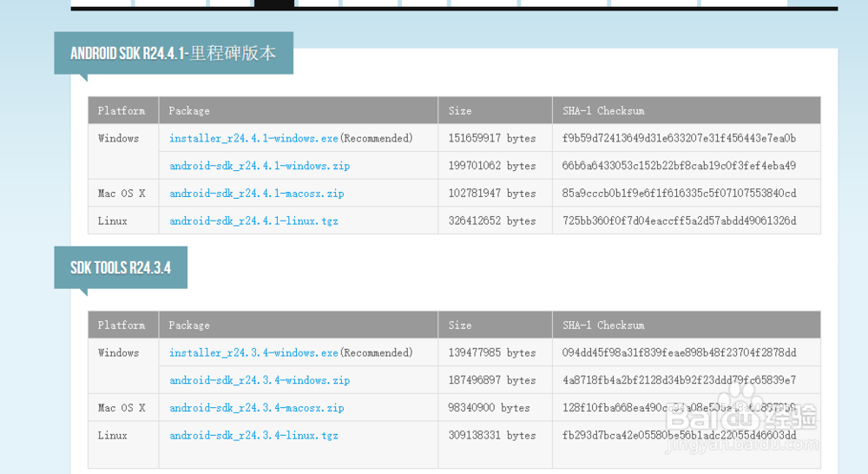Image resolution: width=868 pixels, height=474 pixels.
Task: Select size 309138331 bytes cell
Action: pyautogui.click(x=495, y=444)
